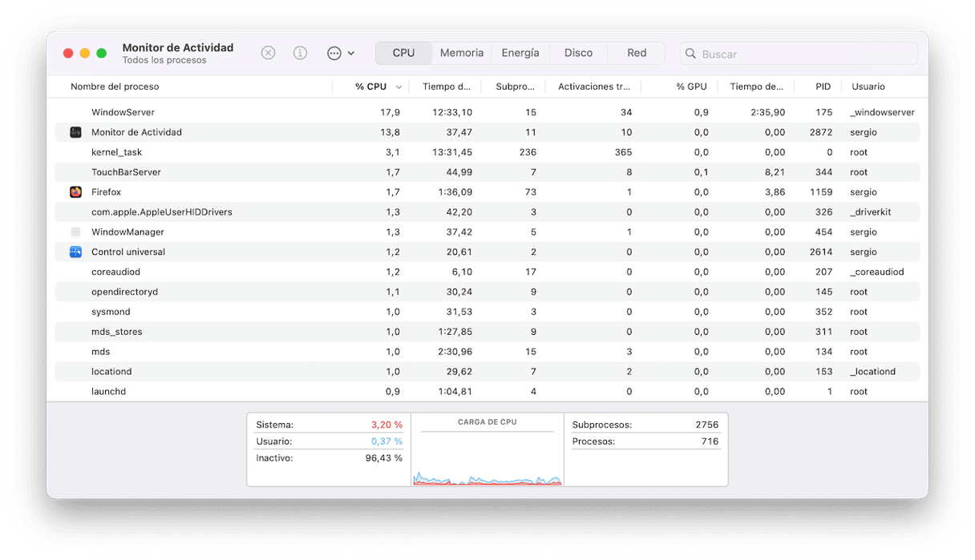Select the Red tab
This screenshot has width=975, height=560.
637,53
